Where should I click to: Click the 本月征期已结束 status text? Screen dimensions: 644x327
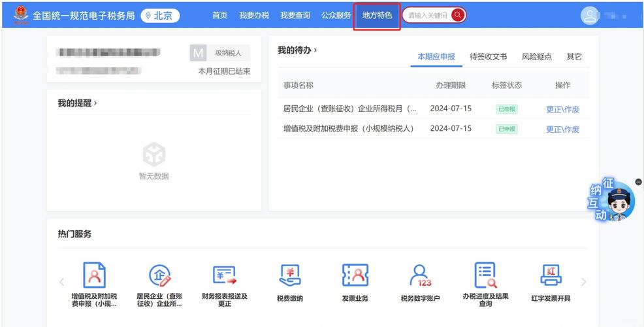point(224,71)
